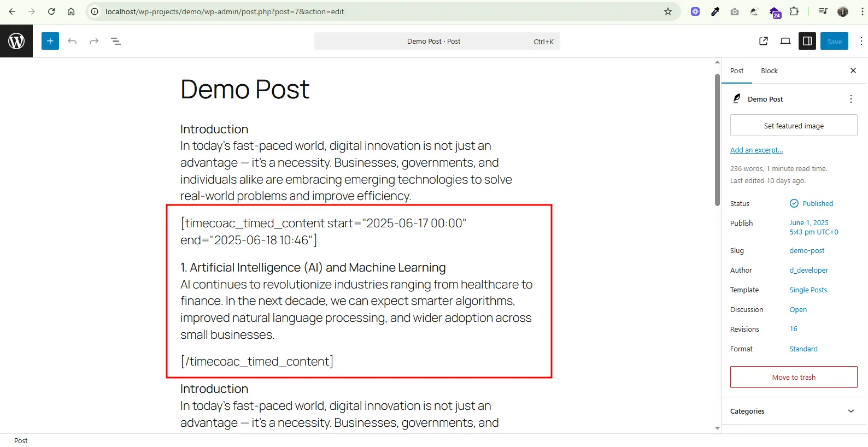
Task: Change post Status from Published
Action: coord(812,203)
